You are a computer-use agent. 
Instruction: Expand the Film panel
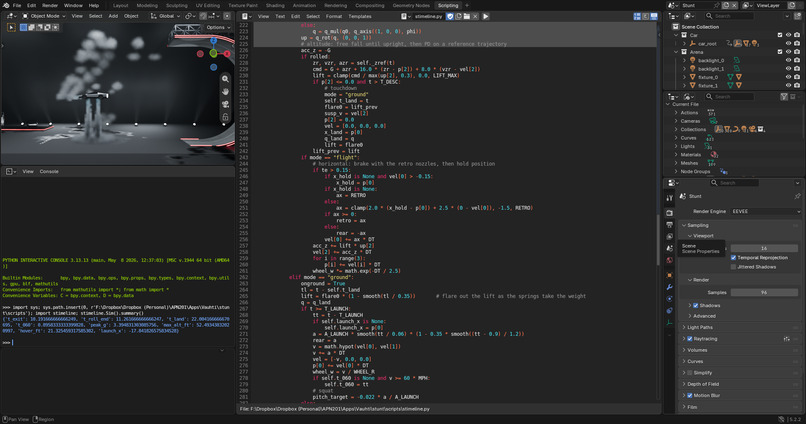pos(692,407)
